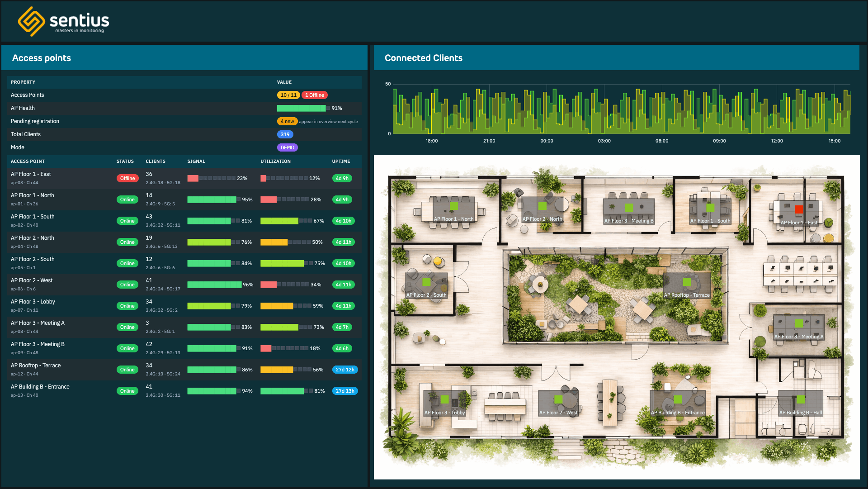This screenshot has width=868, height=489.
Task: Toggle the Offline status badge of AP Floor 1 - East
Action: tap(127, 178)
